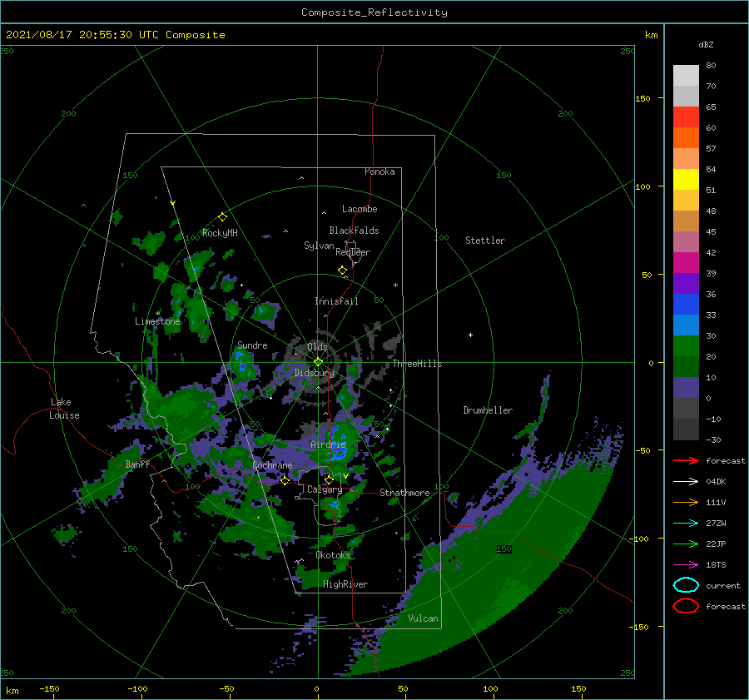Screen dimensions: 749x700
Task: Click the RedDeer map label
Action: tap(353, 252)
